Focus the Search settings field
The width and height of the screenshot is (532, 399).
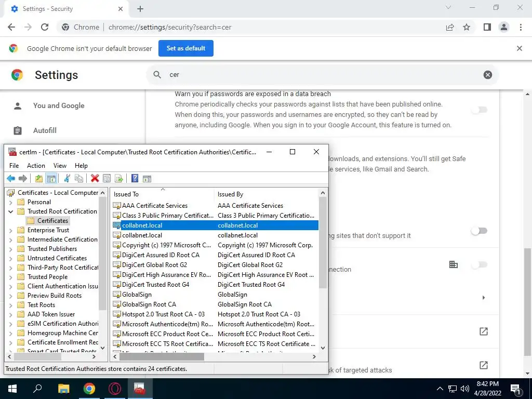click(322, 75)
